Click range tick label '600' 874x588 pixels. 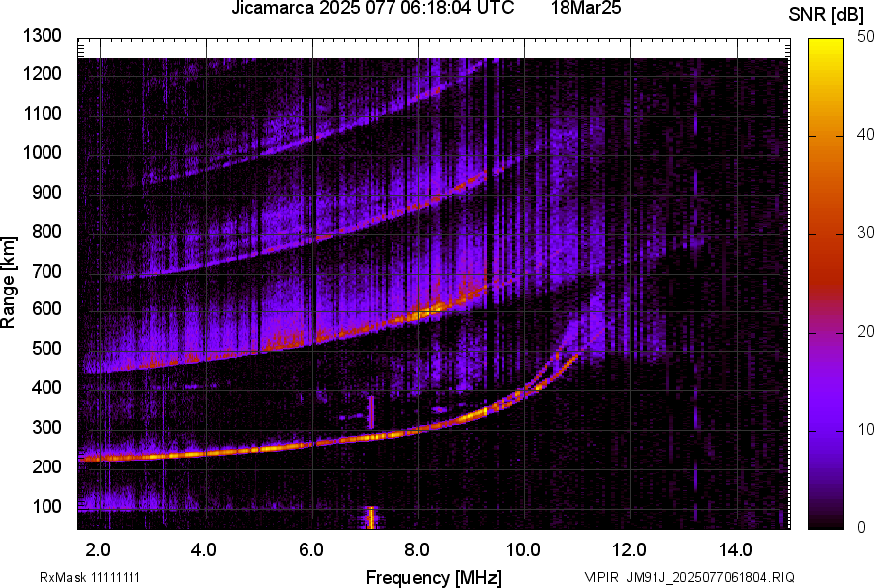tap(46, 308)
